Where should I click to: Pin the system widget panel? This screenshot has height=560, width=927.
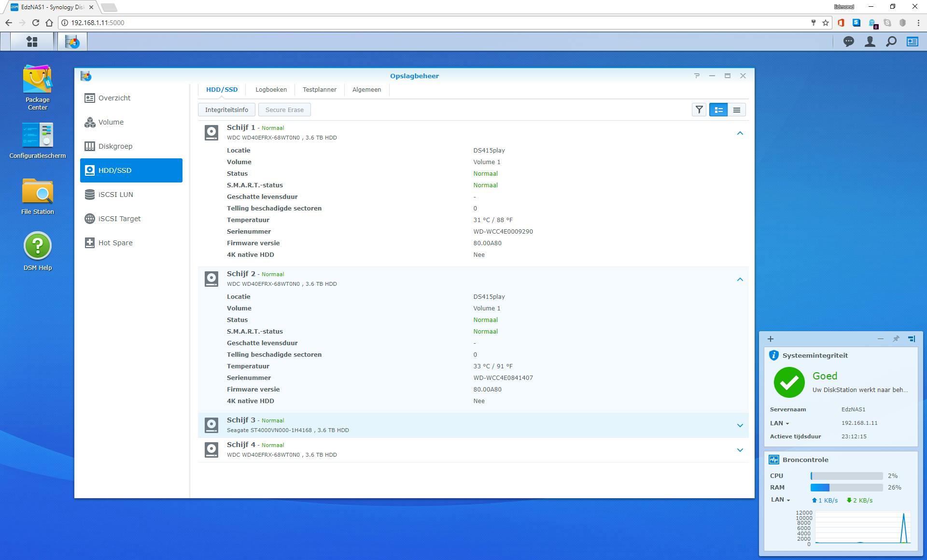point(896,339)
